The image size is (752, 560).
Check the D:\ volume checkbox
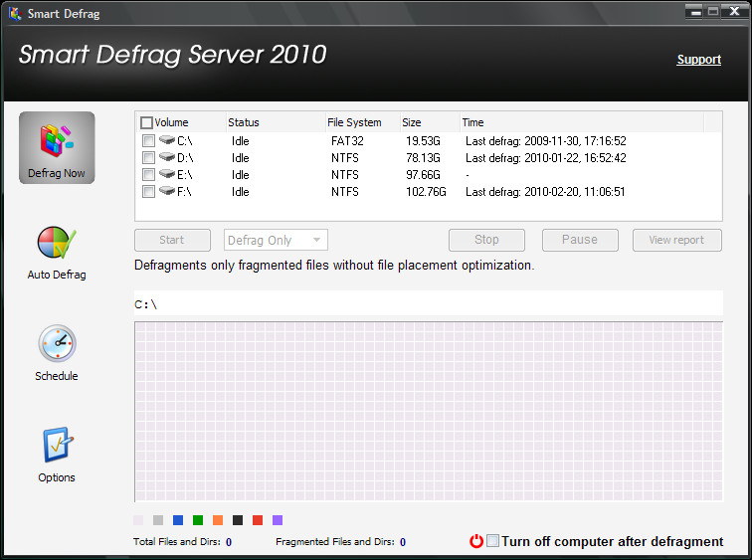point(148,158)
